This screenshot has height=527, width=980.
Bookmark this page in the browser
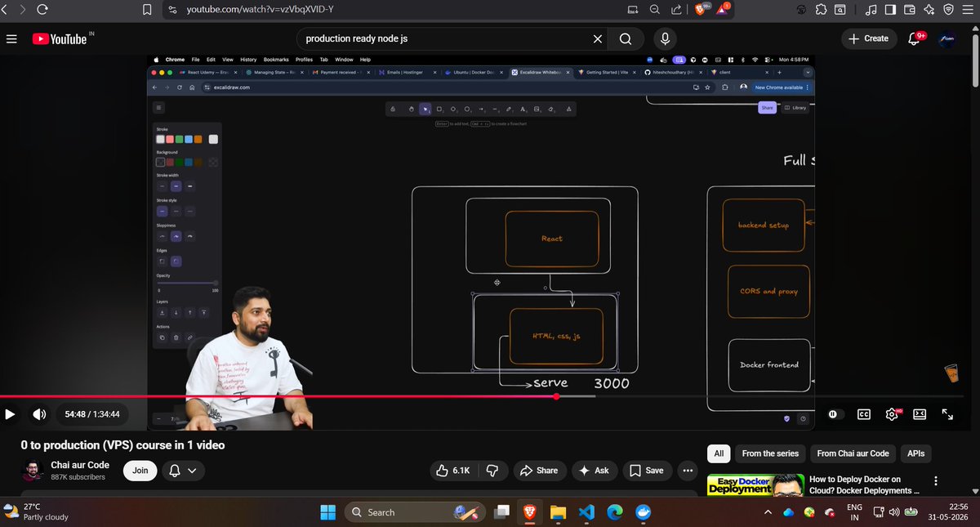[147, 9]
